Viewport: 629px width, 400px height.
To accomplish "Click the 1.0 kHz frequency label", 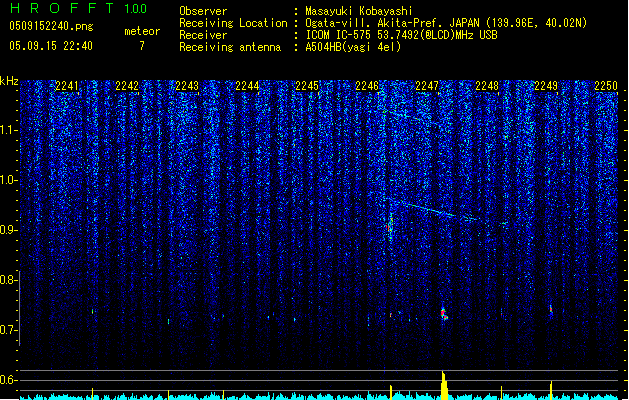I will point(9,180).
